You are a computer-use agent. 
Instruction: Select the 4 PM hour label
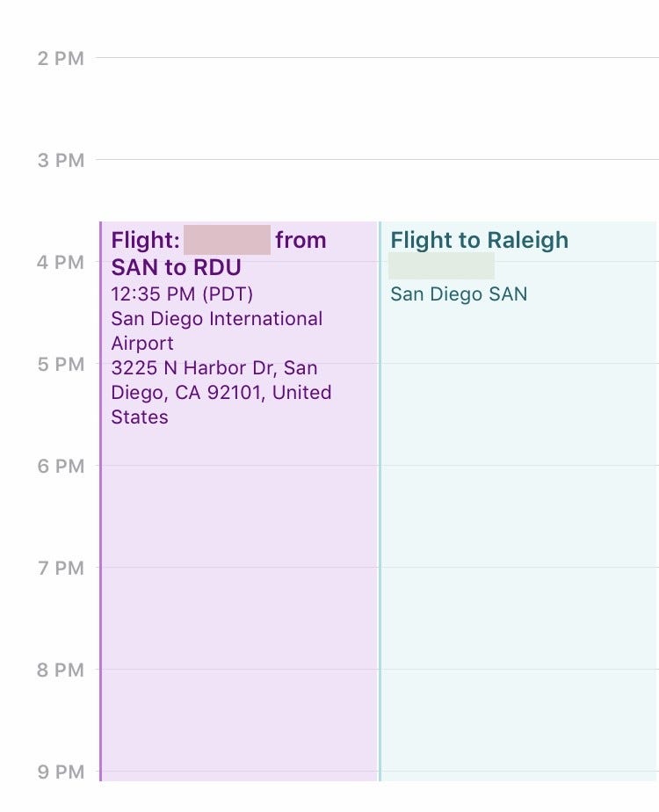tap(61, 263)
